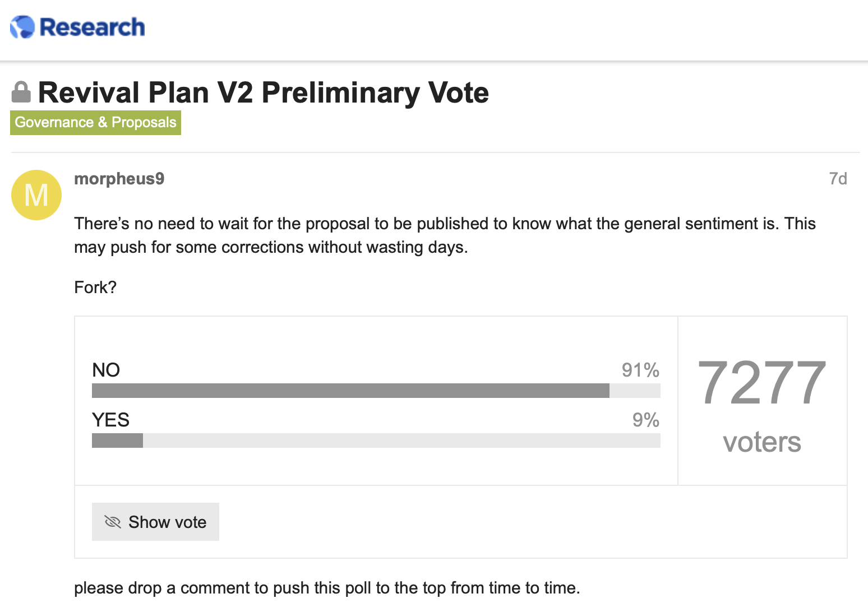Select the NO poll option label
Image resolution: width=868 pixels, height=612 pixels.
(x=106, y=370)
